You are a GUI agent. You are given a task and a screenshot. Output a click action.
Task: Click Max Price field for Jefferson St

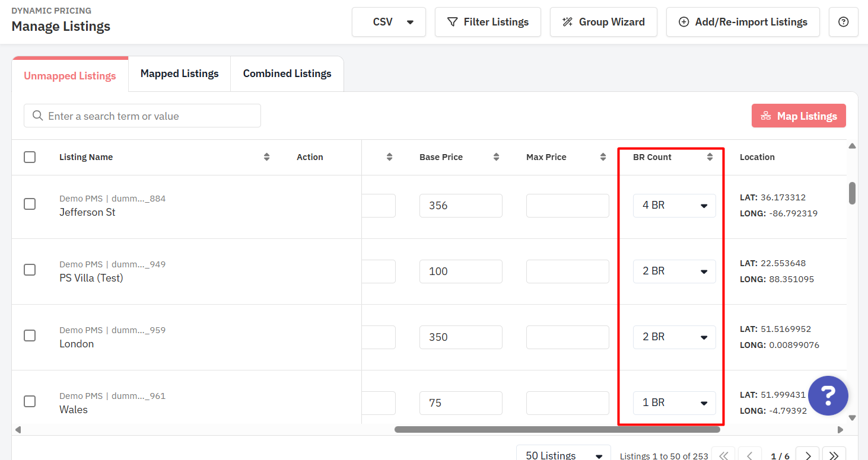(x=568, y=206)
